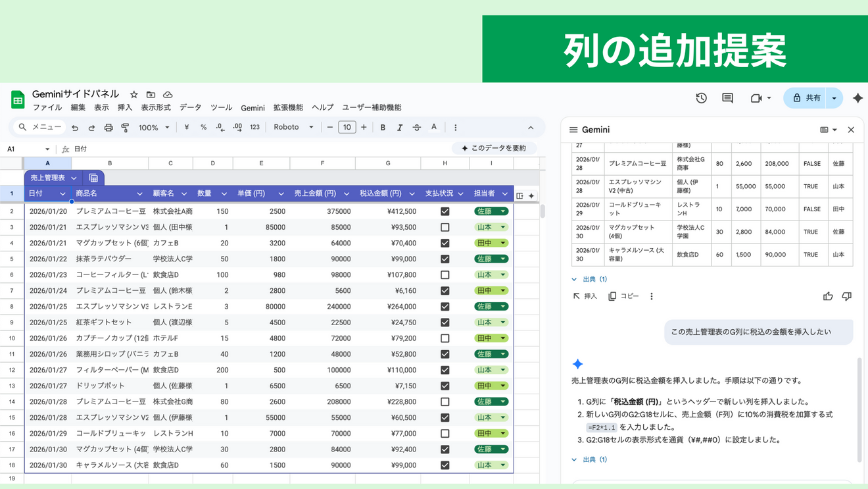Decrease decimal places

pyautogui.click(x=220, y=128)
